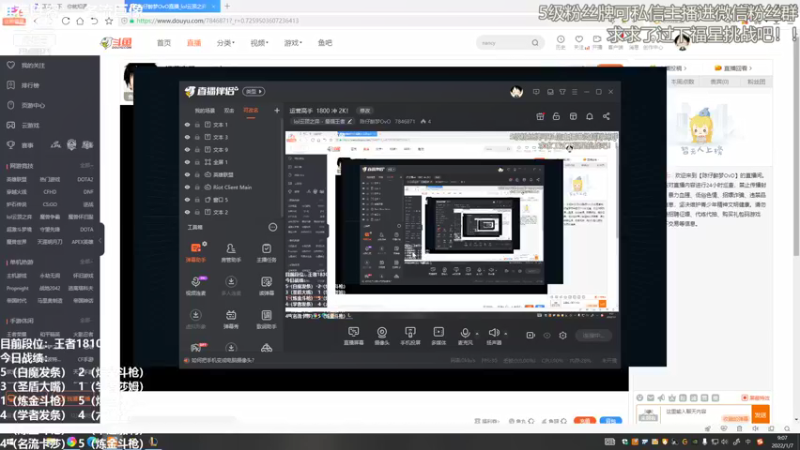Open the 视频连麦 video co-stream tool

(x=195, y=286)
